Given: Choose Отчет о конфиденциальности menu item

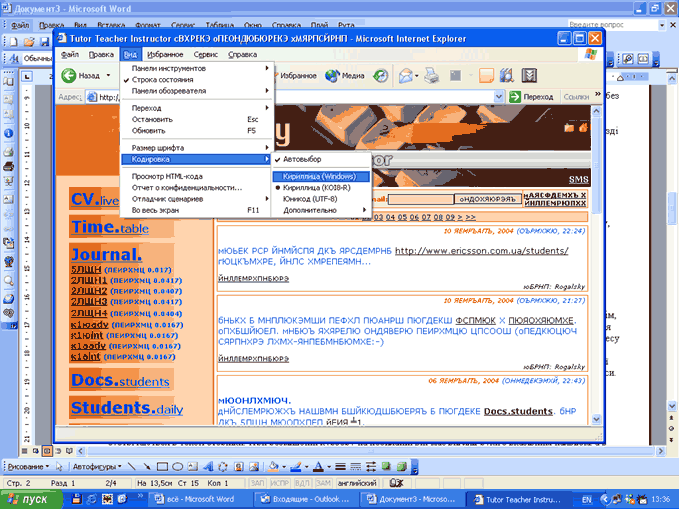Looking at the screenshot, I should point(196,188).
